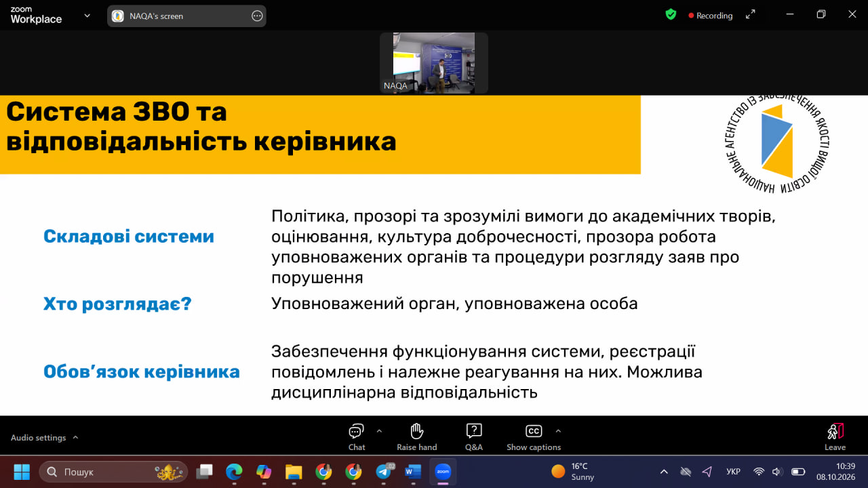The height and width of the screenshot is (488, 868).
Task: Click the 'Складові системи' heading on the slide
Action: (129, 237)
